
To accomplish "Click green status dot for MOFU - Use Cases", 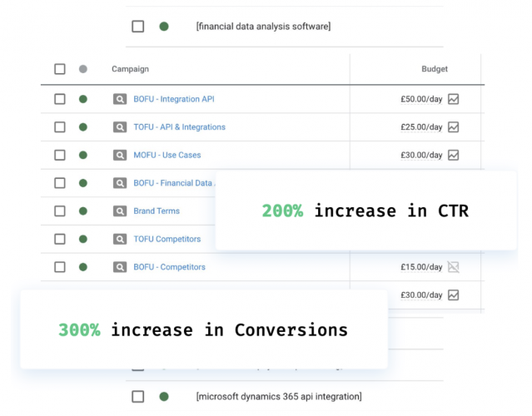I will pos(83,155).
